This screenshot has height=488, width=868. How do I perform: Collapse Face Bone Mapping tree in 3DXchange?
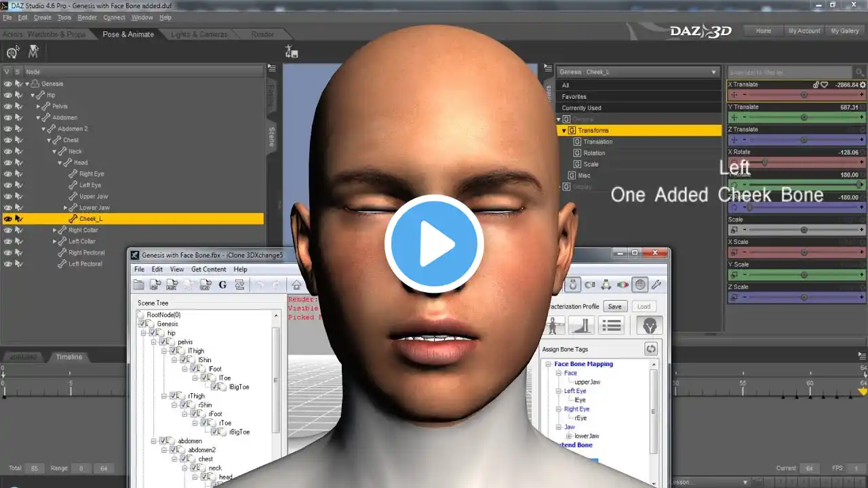pyautogui.click(x=549, y=364)
